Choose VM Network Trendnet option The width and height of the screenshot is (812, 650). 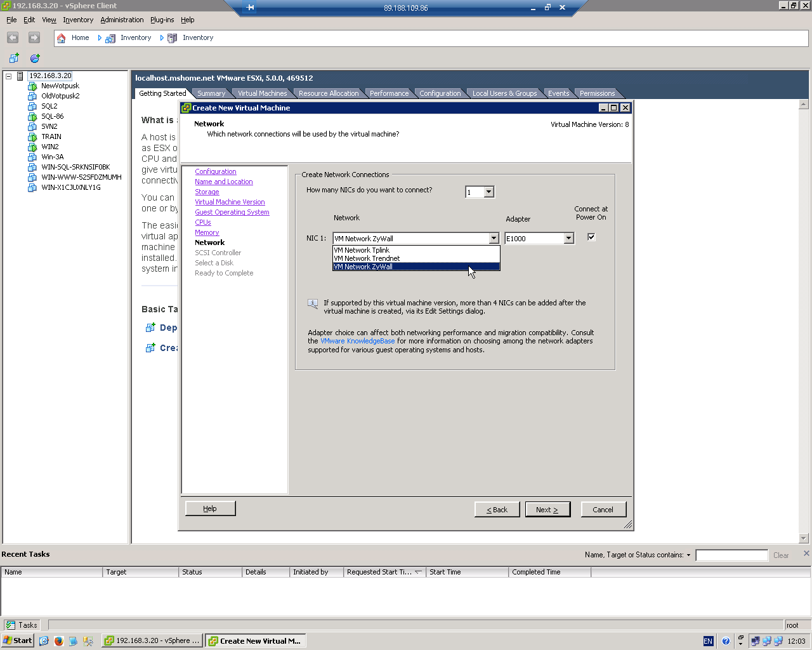(416, 258)
